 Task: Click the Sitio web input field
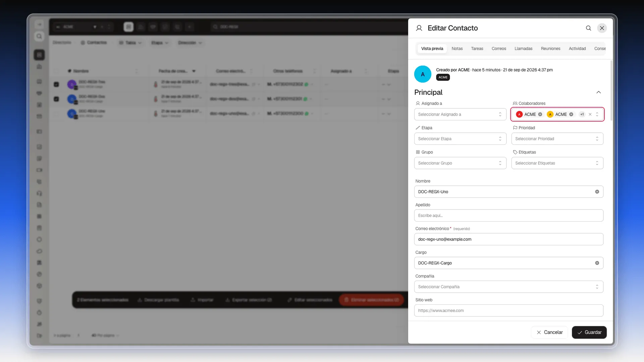(x=508, y=311)
